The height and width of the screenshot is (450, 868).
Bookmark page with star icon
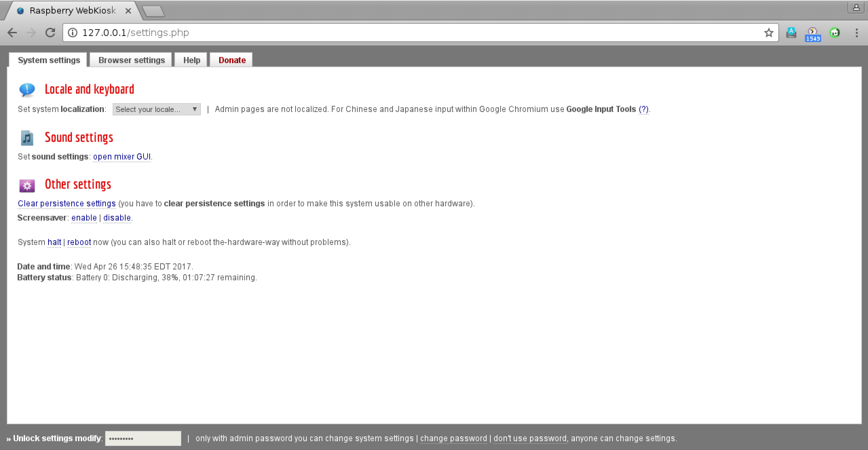point(769,33)
